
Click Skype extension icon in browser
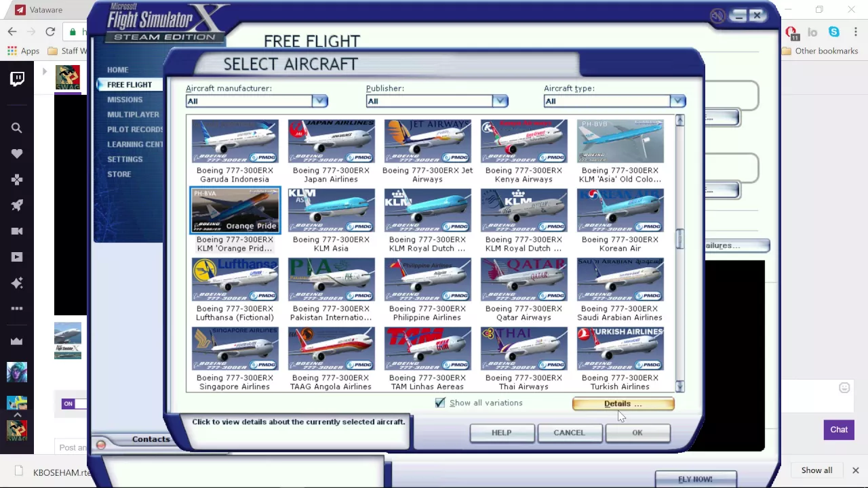(834, 32)
